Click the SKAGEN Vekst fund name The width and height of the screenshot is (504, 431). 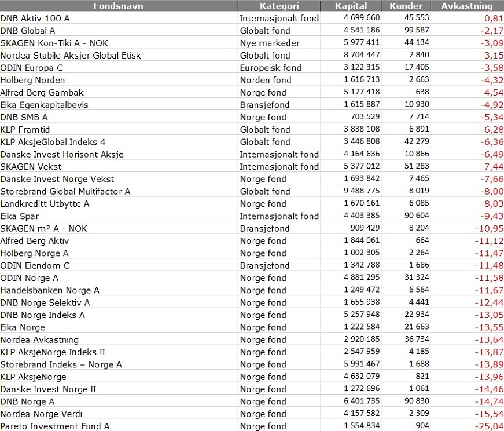[31, 167]
